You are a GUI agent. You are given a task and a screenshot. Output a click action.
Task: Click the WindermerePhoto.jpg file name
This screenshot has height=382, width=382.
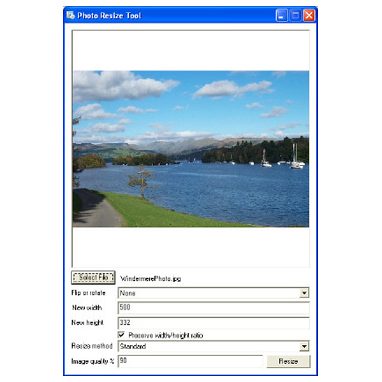(151, 279)
